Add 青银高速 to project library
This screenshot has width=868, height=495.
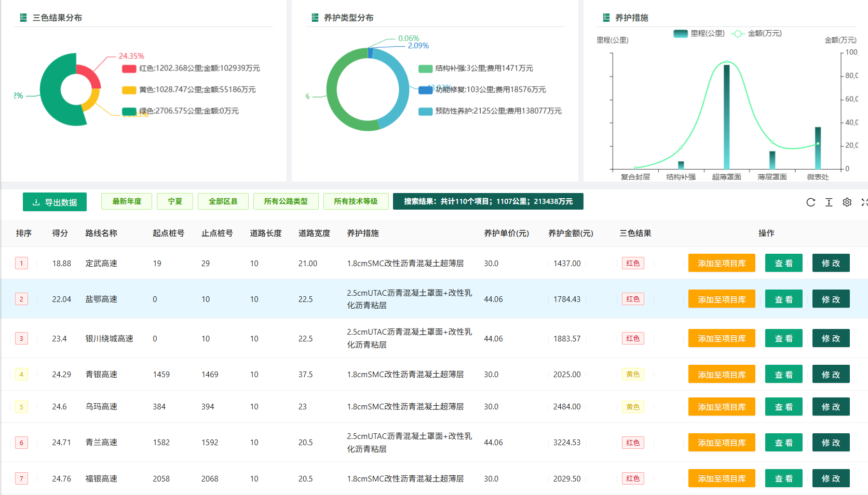click(722, 374)
